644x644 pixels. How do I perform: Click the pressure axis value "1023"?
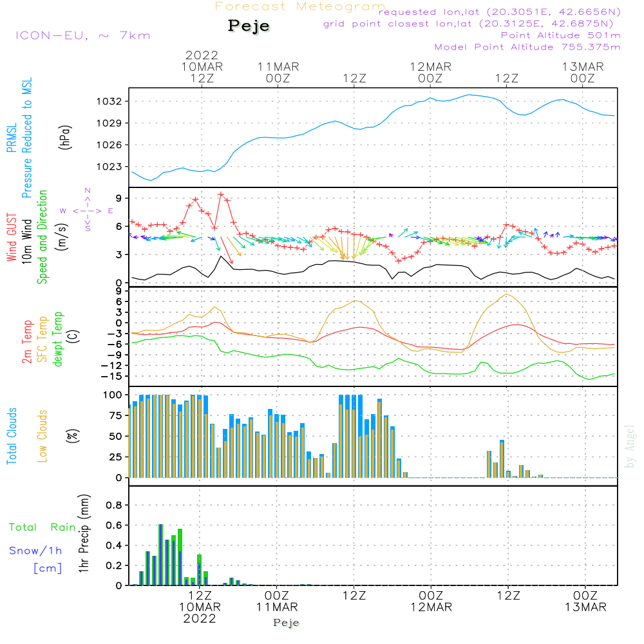(x=109, y=167)
